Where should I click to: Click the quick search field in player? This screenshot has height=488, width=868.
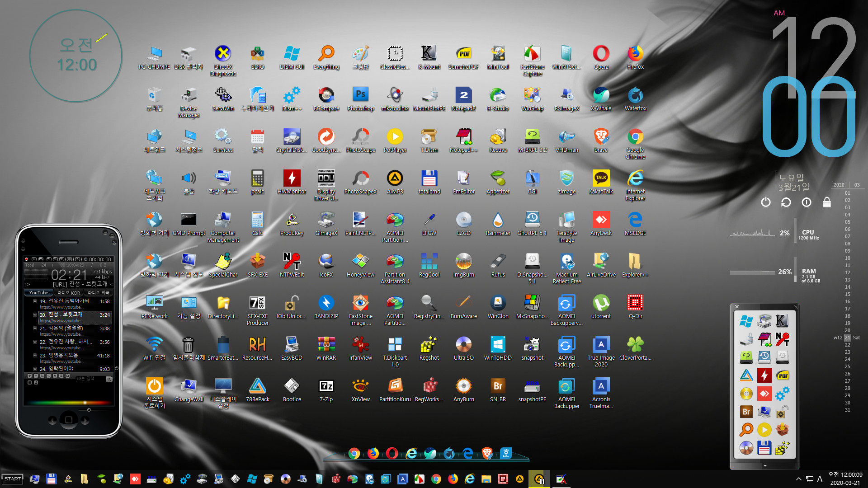click(x=90, y=379)
